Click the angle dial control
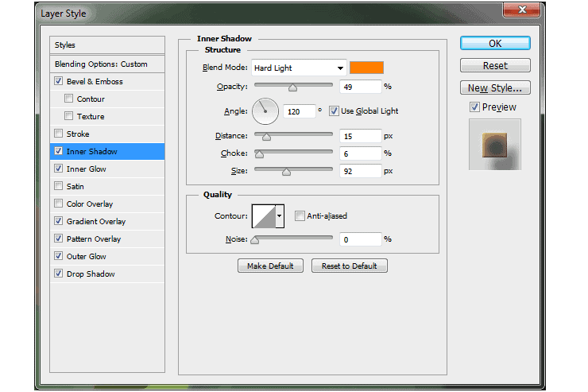Viewport: 588px width, 392px height. 265,111
